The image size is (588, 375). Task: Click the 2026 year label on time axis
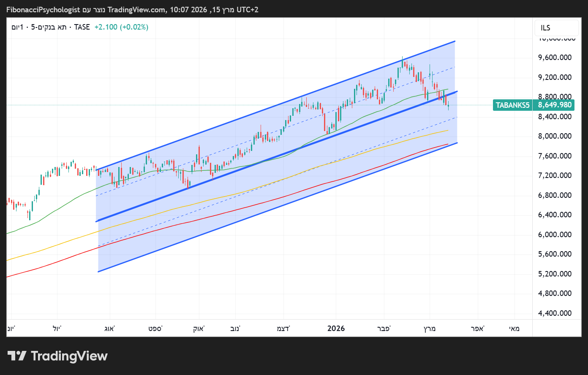336,328
